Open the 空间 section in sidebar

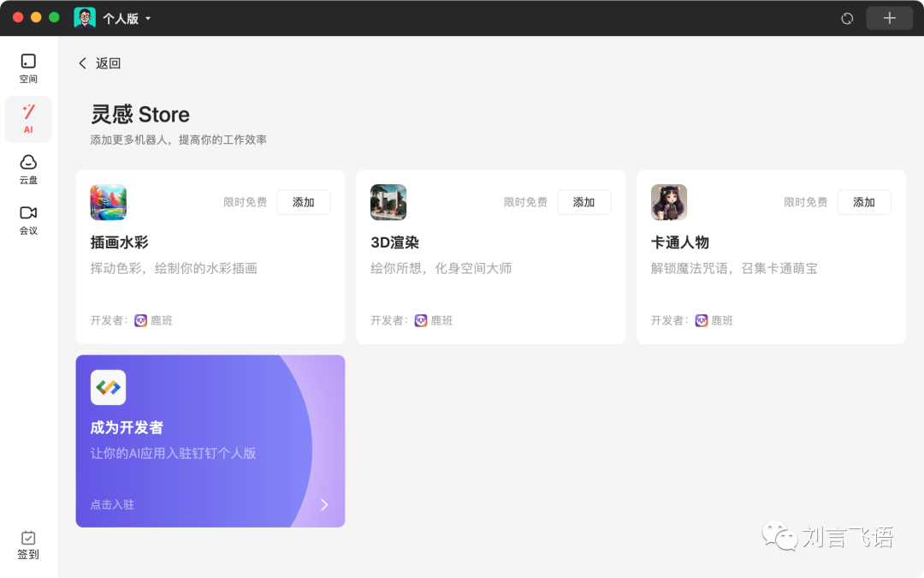28,69
